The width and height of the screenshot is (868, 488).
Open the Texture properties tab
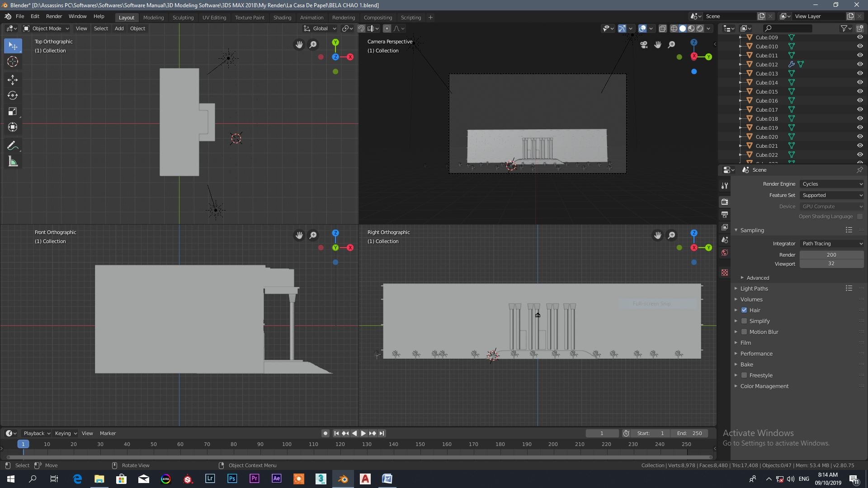(725, 272)
